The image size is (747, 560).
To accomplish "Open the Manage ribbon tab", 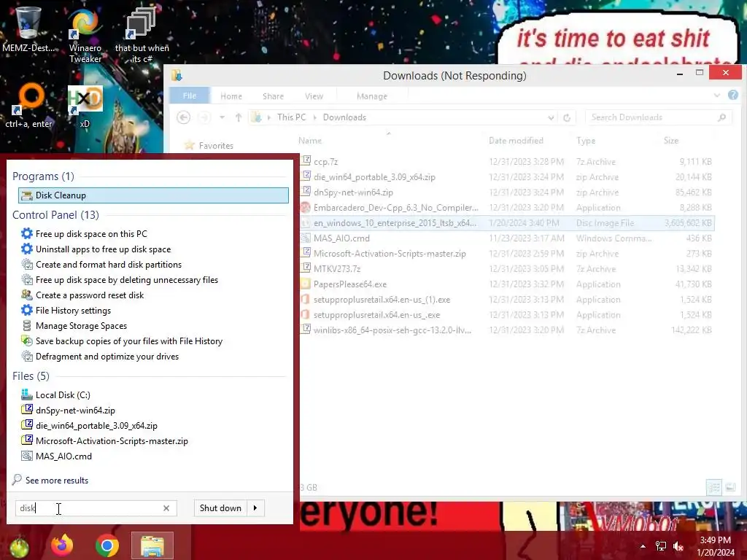I will pos(372,96).
